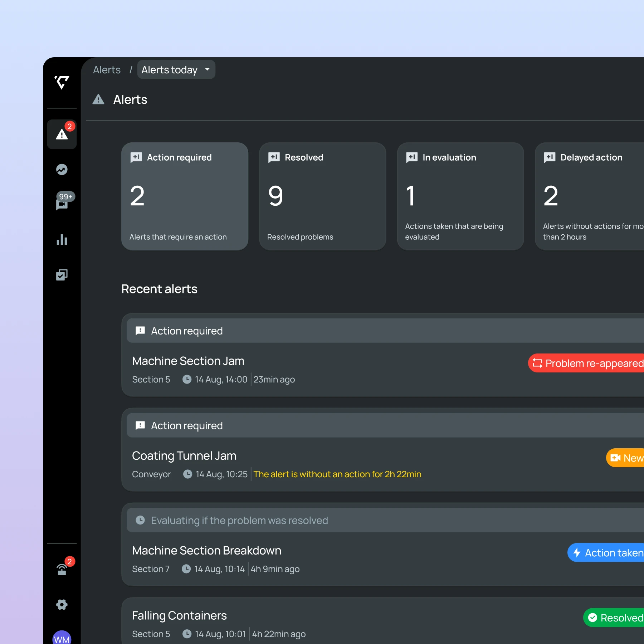Open the bar chart statistics icon
644x644 pixels.
(62, 240)
